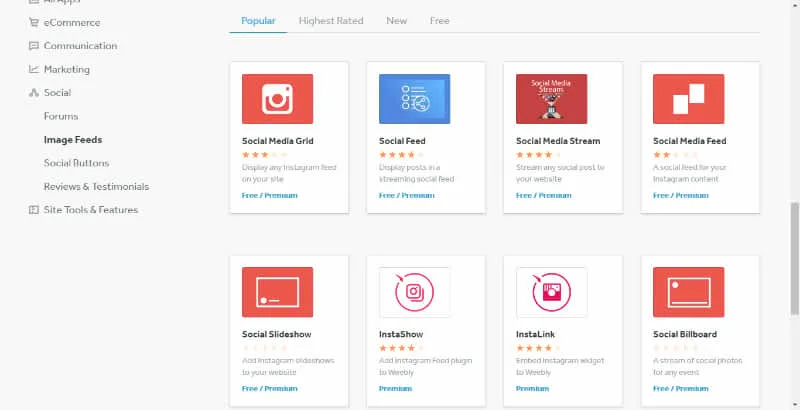Click the InstaLink title

coord(535,334)
